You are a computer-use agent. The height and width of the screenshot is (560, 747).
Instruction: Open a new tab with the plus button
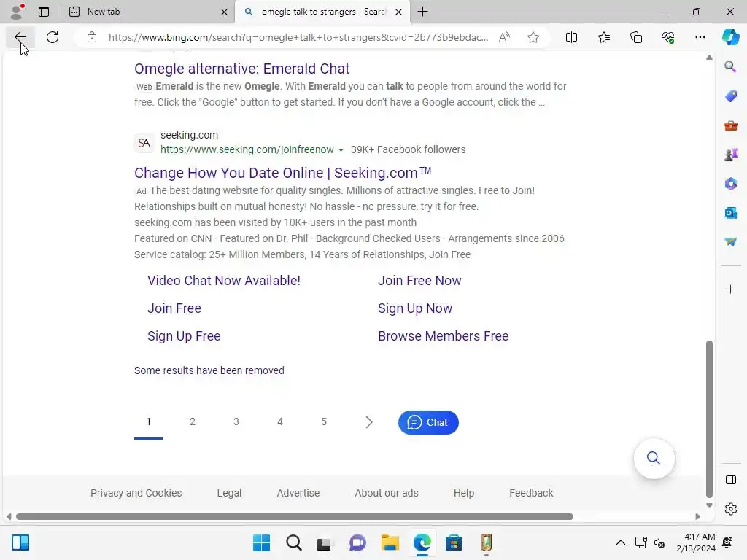click(x=422, y=12)
